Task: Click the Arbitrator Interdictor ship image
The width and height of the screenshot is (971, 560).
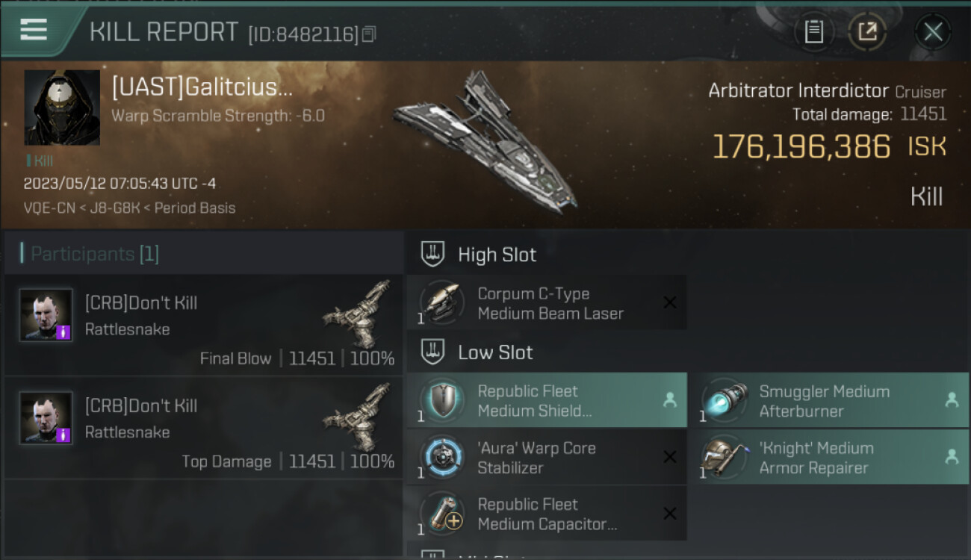Action: (x=485, y=142)
